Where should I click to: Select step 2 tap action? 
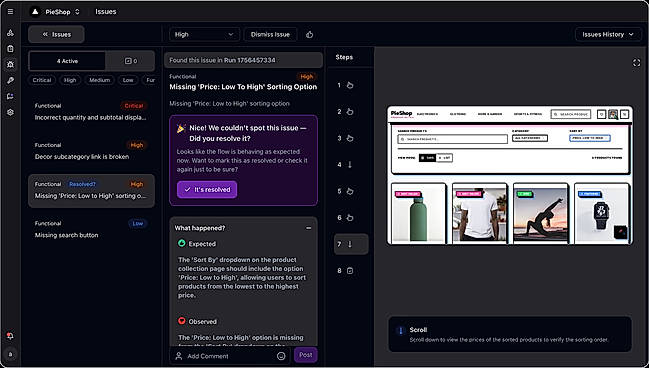(351, 112)
